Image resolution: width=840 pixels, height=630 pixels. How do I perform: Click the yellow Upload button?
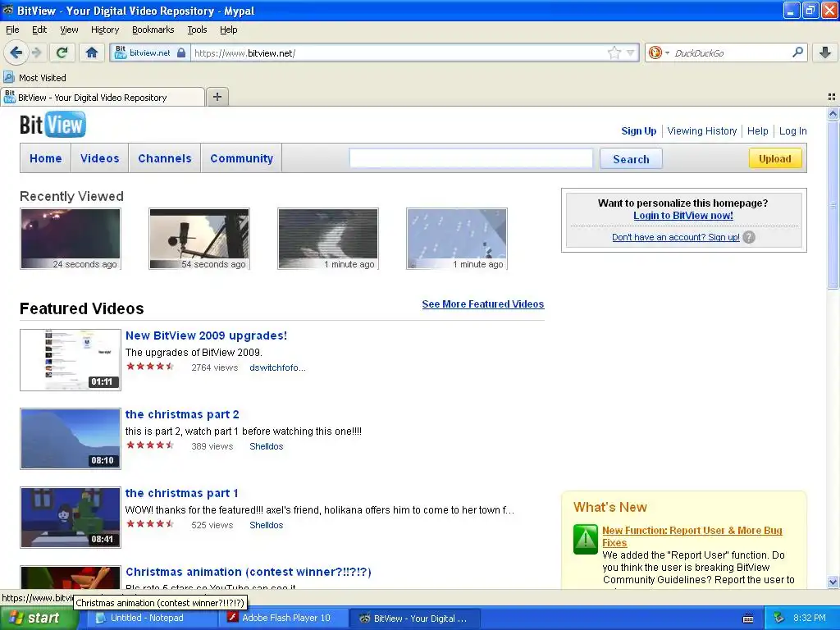(x=774, y=158)
